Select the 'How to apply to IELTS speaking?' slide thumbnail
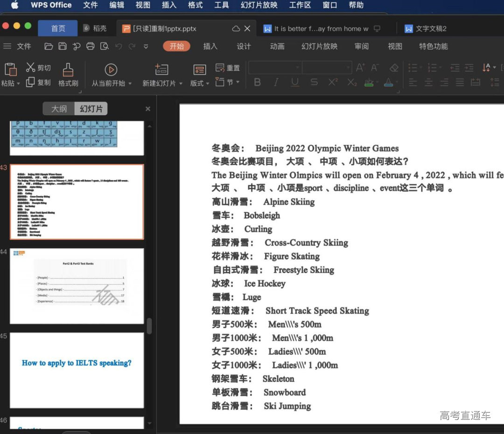Viewport: 504px width, 434px height. pyautogui.click(x=77, y=370)
